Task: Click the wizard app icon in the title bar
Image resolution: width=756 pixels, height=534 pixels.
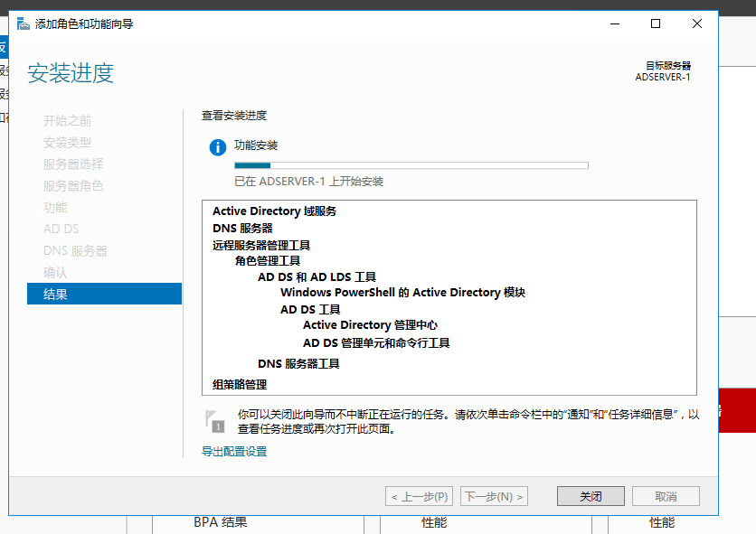Action: pos(24,23)
